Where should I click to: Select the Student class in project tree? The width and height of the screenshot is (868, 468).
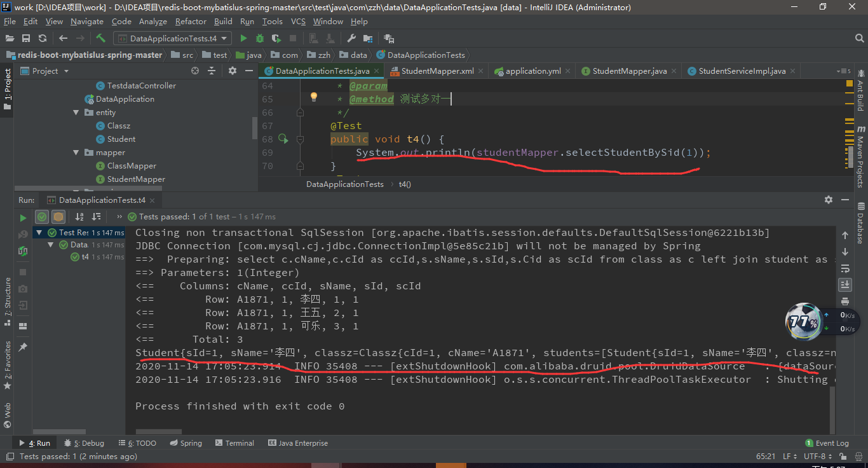click(x=121, y=139)
